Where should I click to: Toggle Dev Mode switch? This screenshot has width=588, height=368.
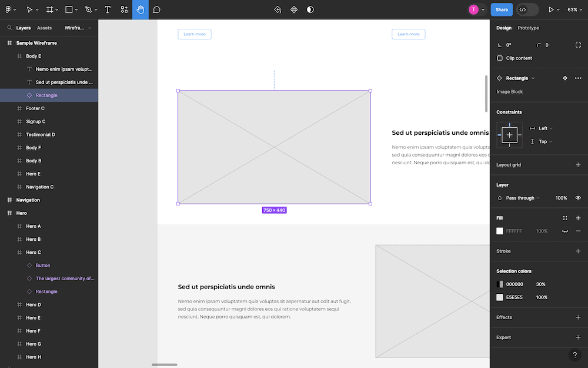(527, 9)
